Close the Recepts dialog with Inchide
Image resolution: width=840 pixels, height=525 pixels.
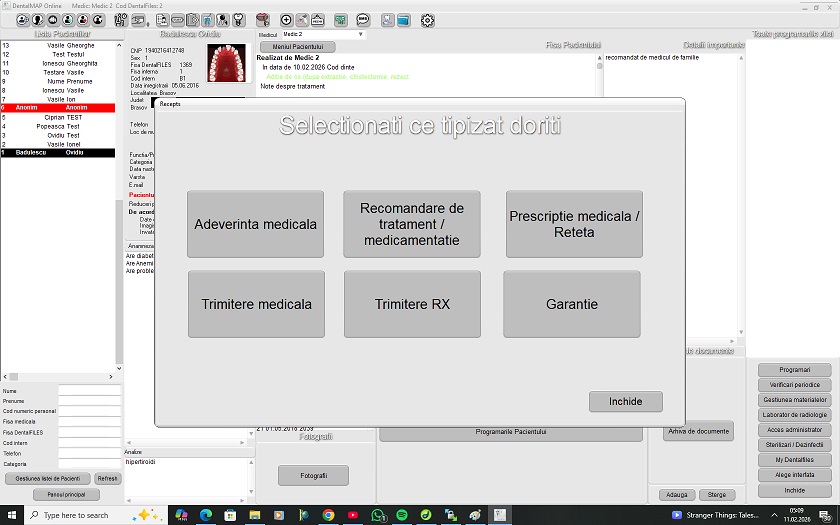626,401
